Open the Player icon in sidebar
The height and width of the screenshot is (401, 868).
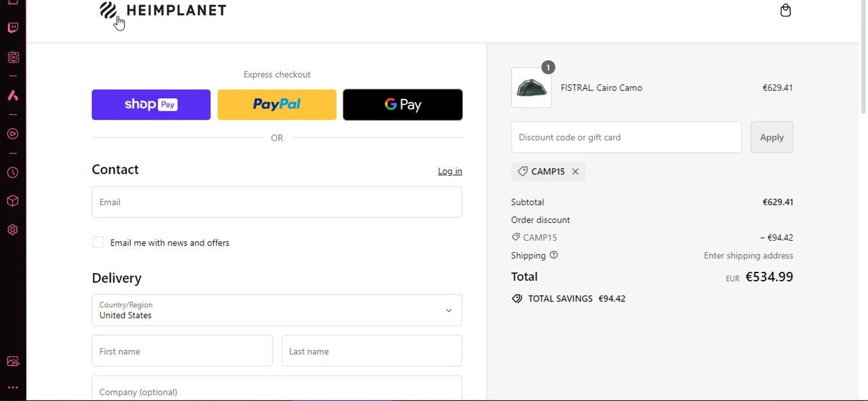pos(13,134)
